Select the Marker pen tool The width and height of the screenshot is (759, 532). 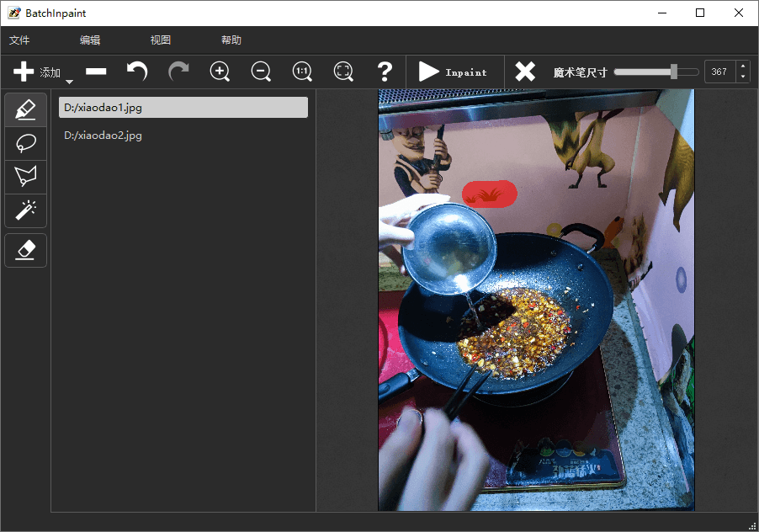(x=25, y=110)
